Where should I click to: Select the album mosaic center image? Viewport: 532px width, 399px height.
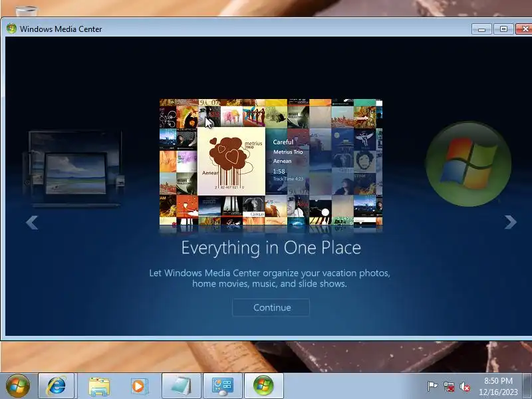coord(271,162)
